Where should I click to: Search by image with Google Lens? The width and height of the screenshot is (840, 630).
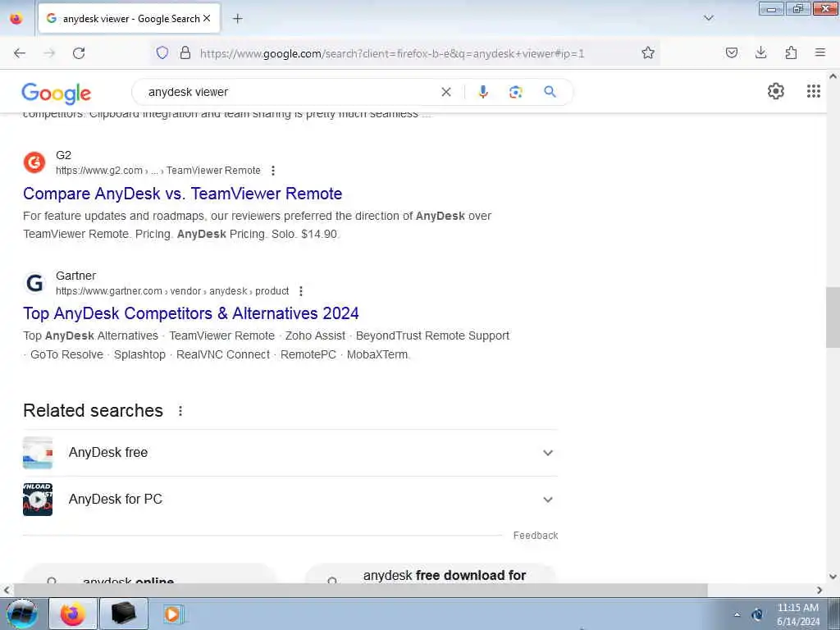pos(515,92)
